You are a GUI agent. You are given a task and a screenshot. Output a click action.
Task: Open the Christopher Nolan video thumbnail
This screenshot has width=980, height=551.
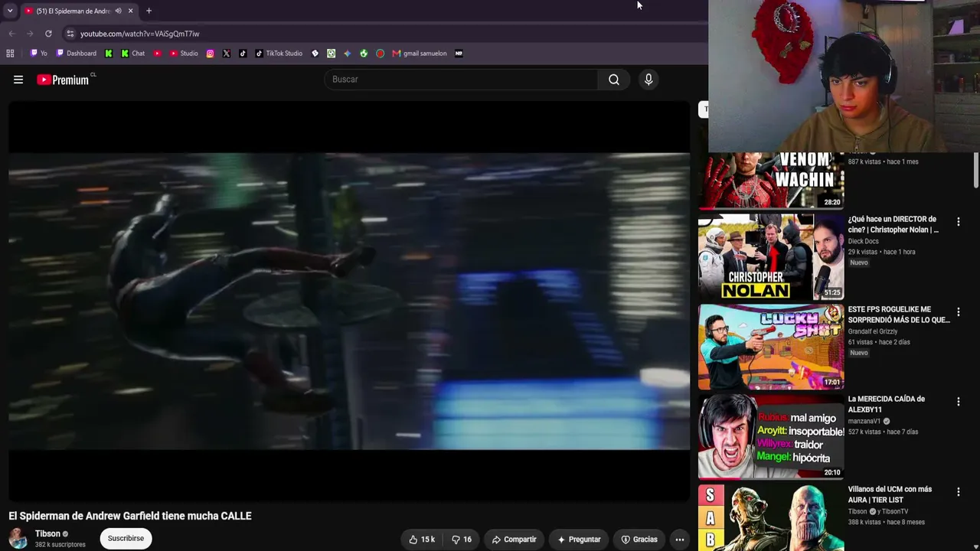(x=771, y=257)
